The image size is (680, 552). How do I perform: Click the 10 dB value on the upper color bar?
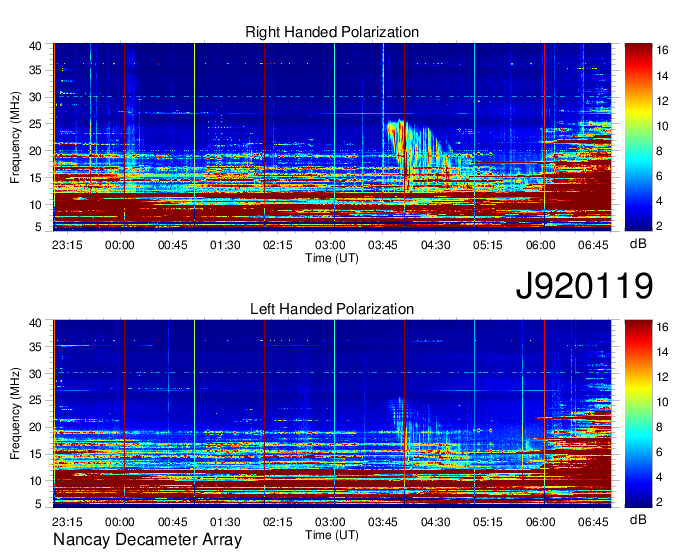pos(662,126)
